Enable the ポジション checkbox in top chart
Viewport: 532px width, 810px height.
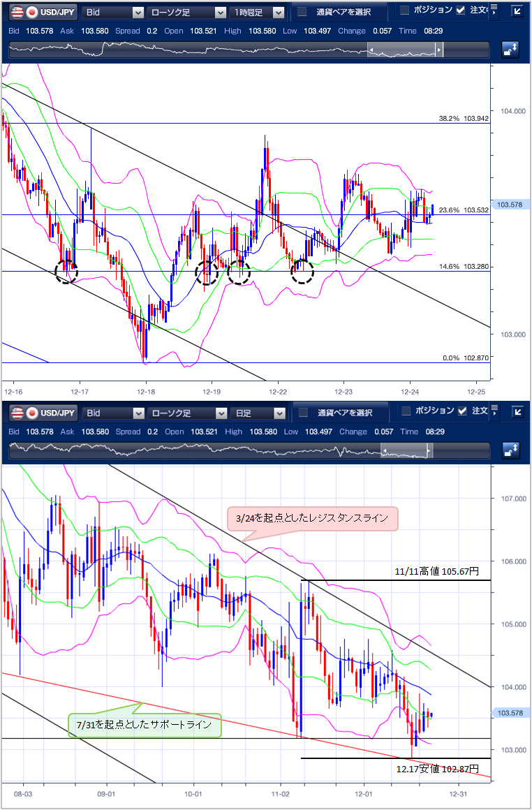(x=404, y=10)
